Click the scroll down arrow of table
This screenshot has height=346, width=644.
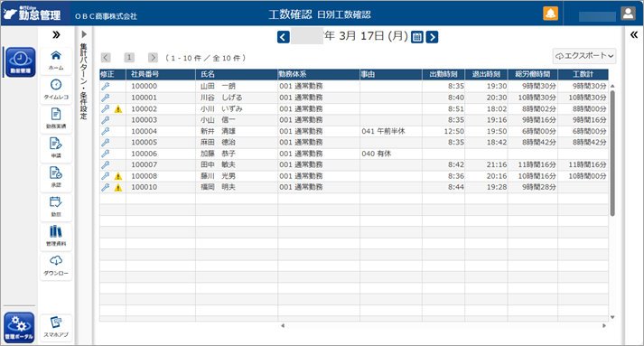click(612, 317)
